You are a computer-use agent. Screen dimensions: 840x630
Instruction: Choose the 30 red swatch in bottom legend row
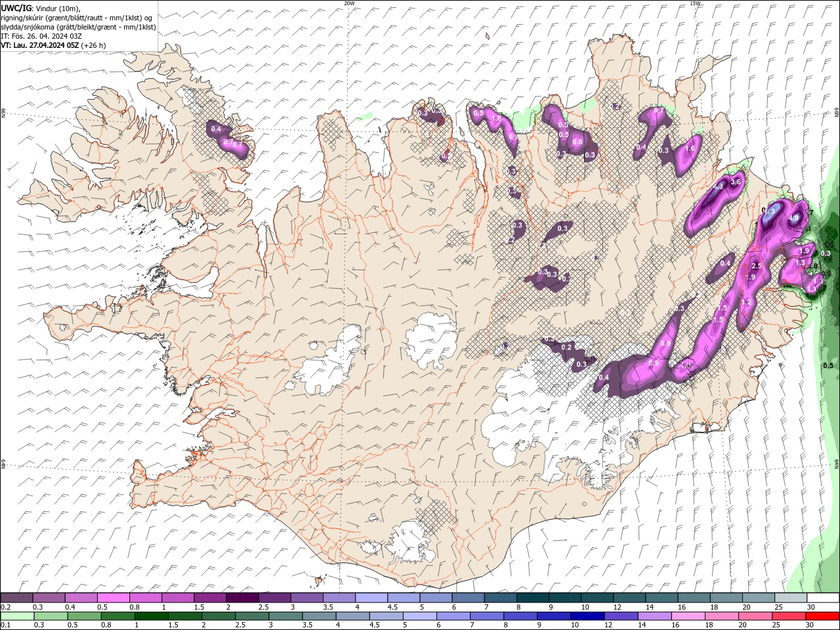[x=823, y=616]
